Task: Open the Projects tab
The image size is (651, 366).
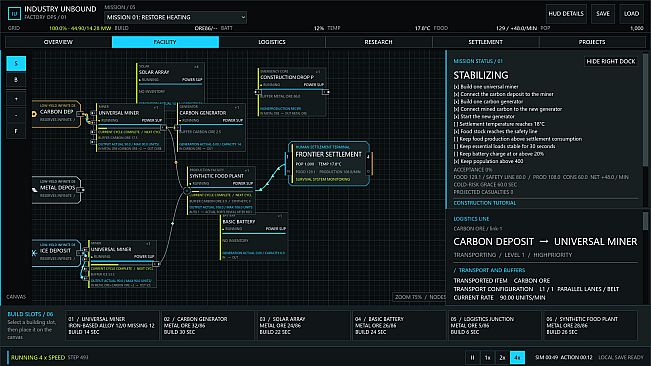Action: (x=592, y=42)
